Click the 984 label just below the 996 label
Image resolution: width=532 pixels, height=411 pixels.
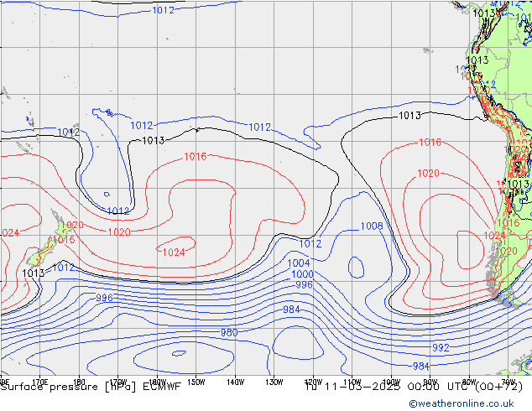[291, 310]
